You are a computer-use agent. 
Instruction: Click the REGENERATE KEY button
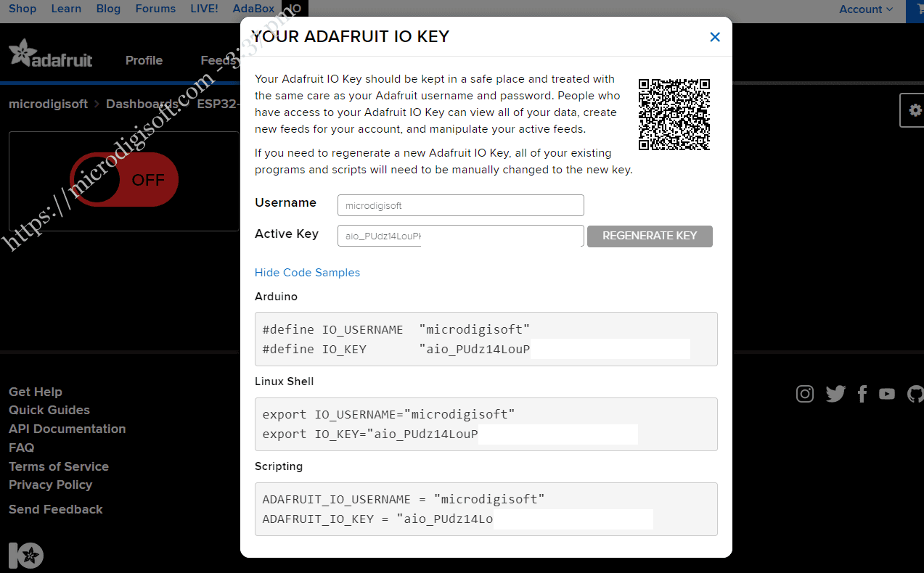click(649, 236)
